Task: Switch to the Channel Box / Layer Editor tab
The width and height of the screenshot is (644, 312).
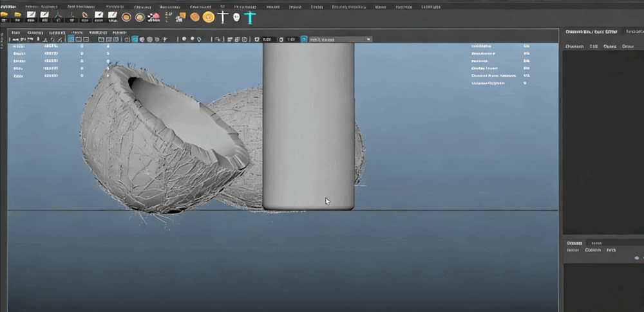Action: click(x=592, y=32)
